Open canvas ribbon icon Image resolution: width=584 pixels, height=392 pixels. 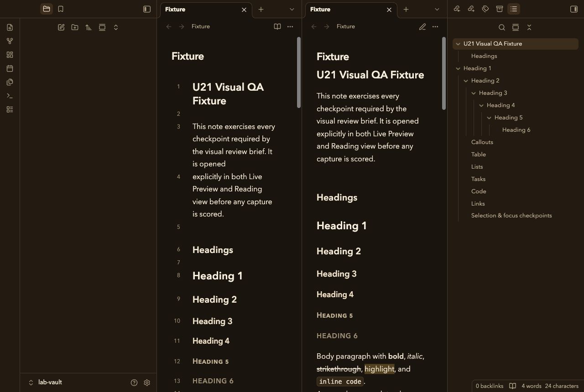click(x=10, y=55)
